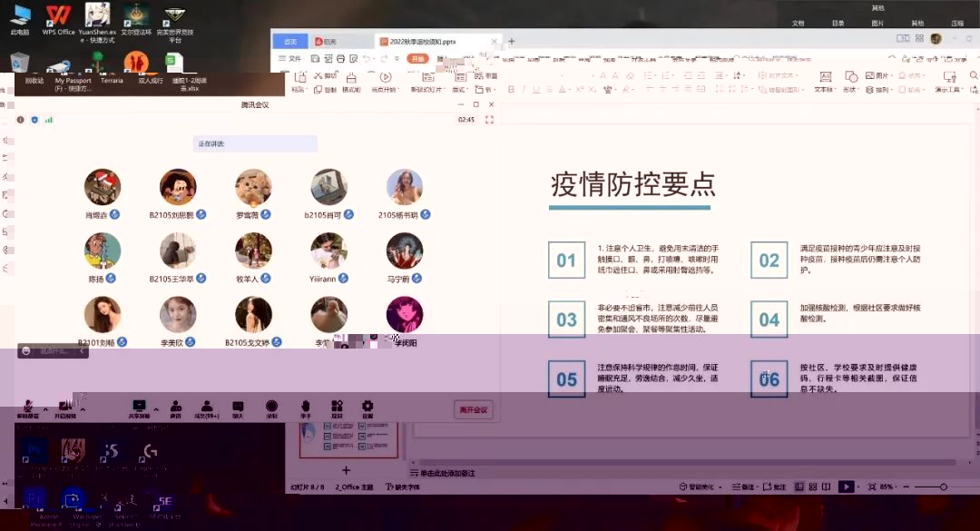Unmute the microphone in Tencent Meeting
Image resolution: width=980 pixels, height=531 pixels.
[x=27, y=408]
